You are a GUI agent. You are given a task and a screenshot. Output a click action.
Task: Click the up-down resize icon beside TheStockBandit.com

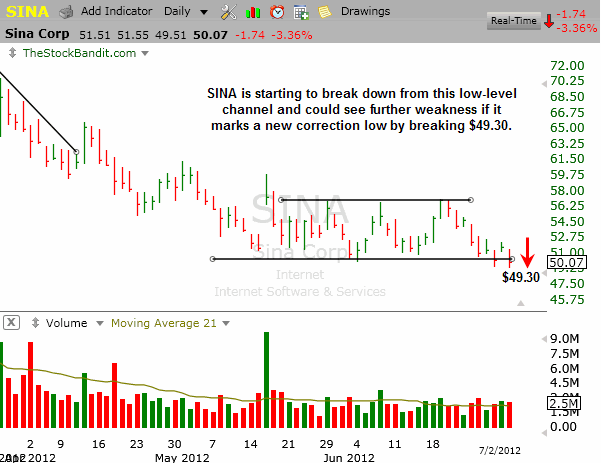tap(12, 53)
